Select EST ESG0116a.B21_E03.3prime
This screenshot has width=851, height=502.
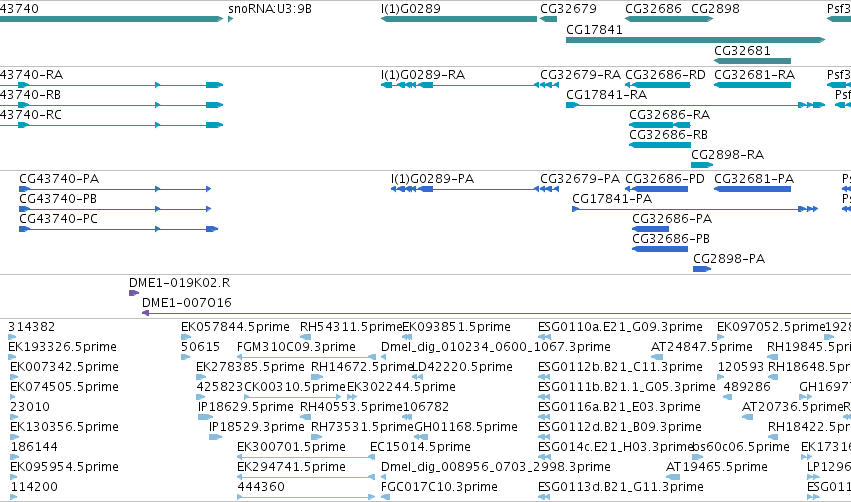(x=544, y=417)
